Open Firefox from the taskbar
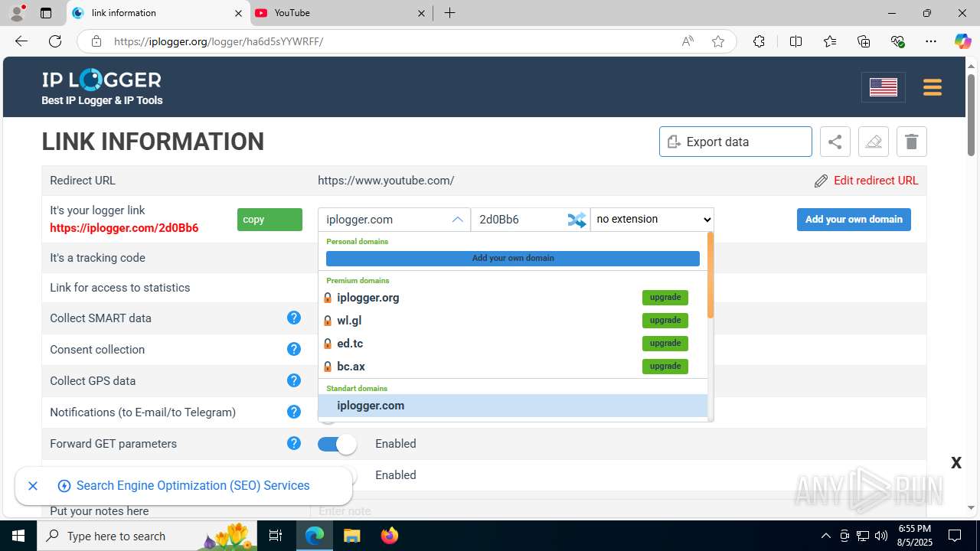The image size is (980, 551). pyautogui.click(x=390, y=536)
